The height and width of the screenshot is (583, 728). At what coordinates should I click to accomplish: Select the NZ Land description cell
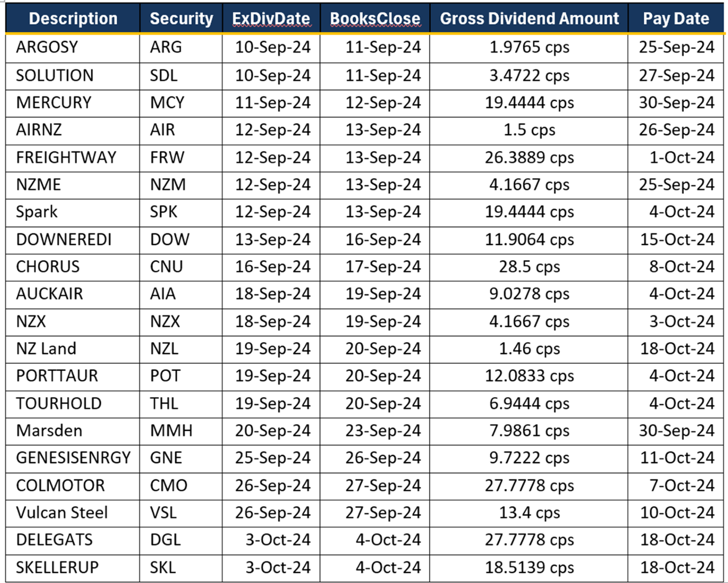(46, 349)
